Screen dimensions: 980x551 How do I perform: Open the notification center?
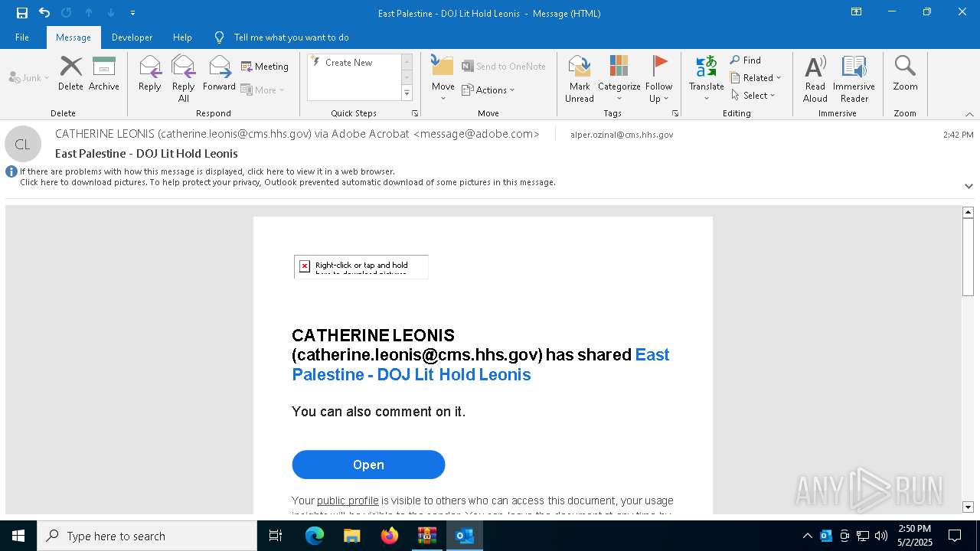[955, 536]
